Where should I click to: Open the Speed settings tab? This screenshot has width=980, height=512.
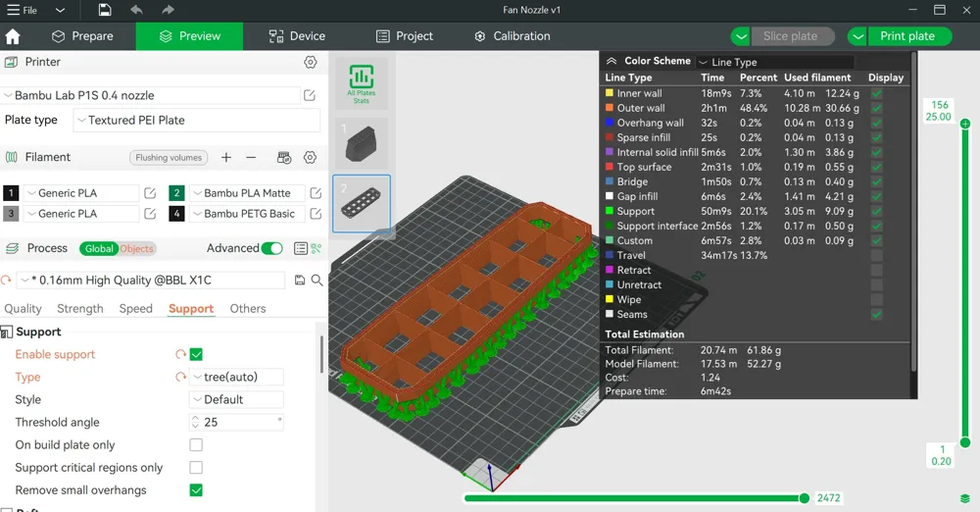click(x=135, y=309)
